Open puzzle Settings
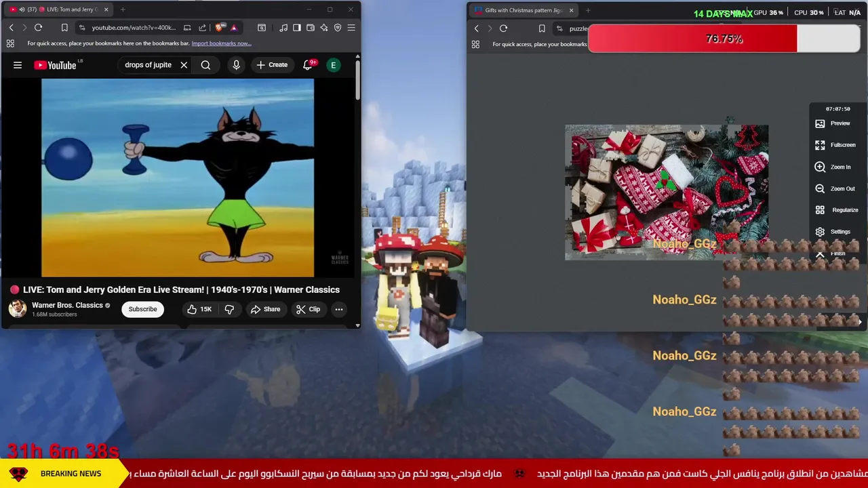The width and height of the screenshot is (868, 488). [834, 232]
